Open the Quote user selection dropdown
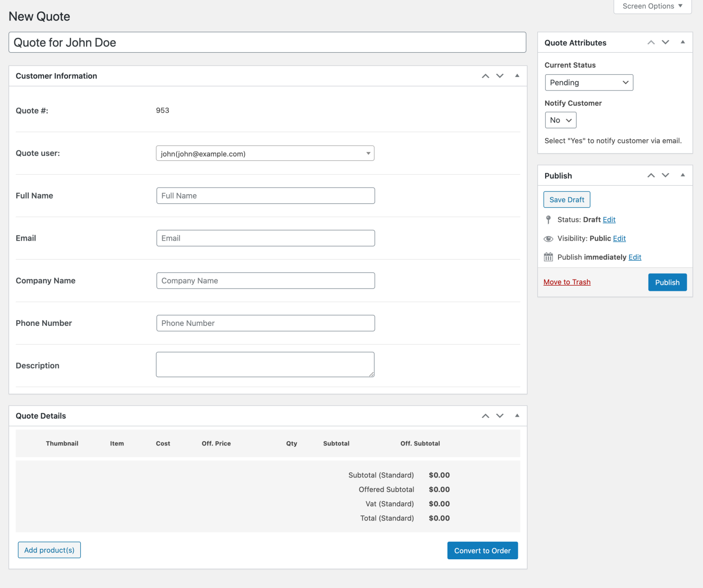 tap(265, 153)
